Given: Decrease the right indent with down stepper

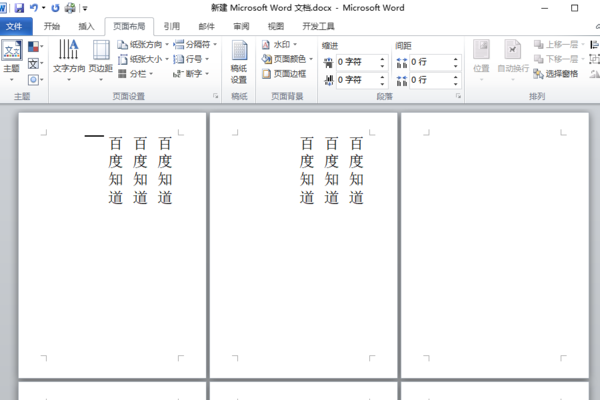Looking at the screenshot, I should click(382, 83).
